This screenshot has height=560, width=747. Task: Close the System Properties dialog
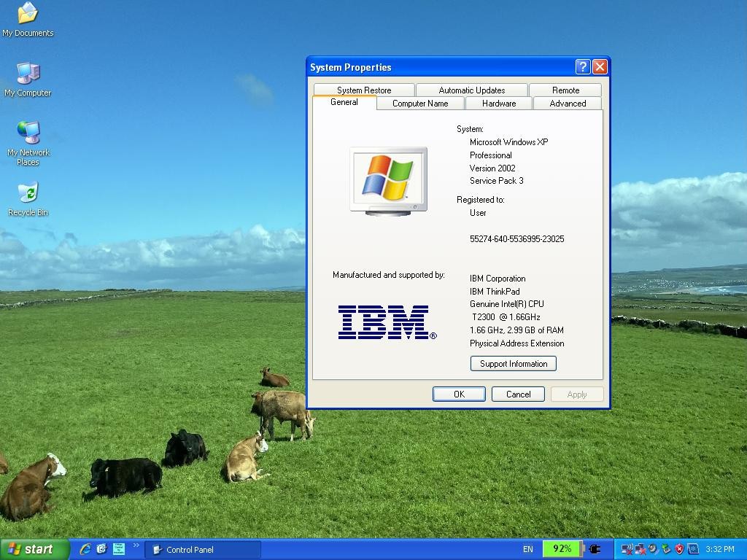(600, 66)
